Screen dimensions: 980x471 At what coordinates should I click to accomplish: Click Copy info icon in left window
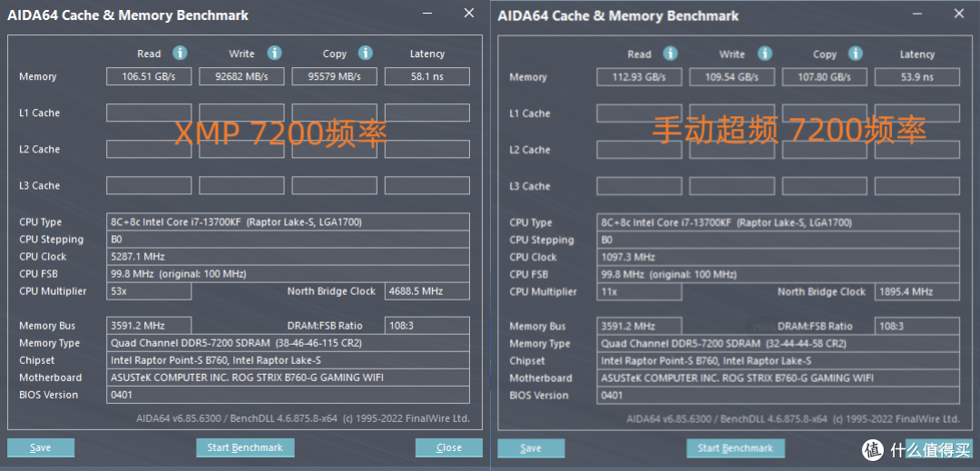click(366, 54)
